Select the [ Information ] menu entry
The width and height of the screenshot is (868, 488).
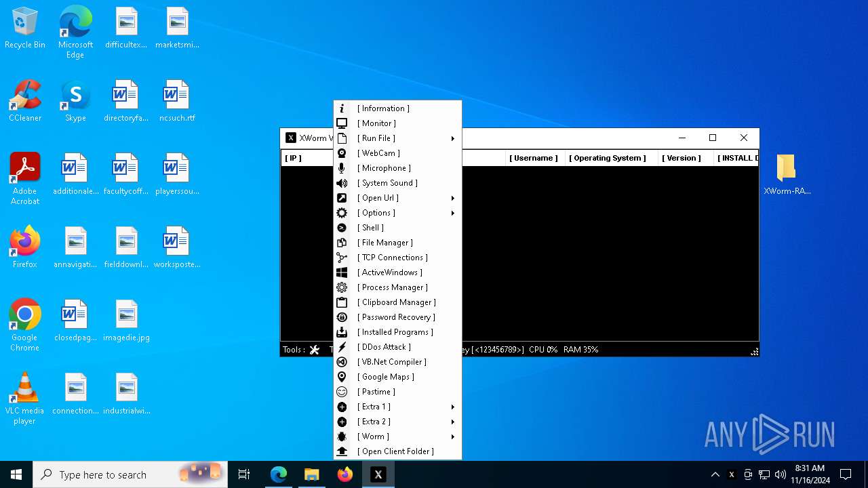pos(397,108)
